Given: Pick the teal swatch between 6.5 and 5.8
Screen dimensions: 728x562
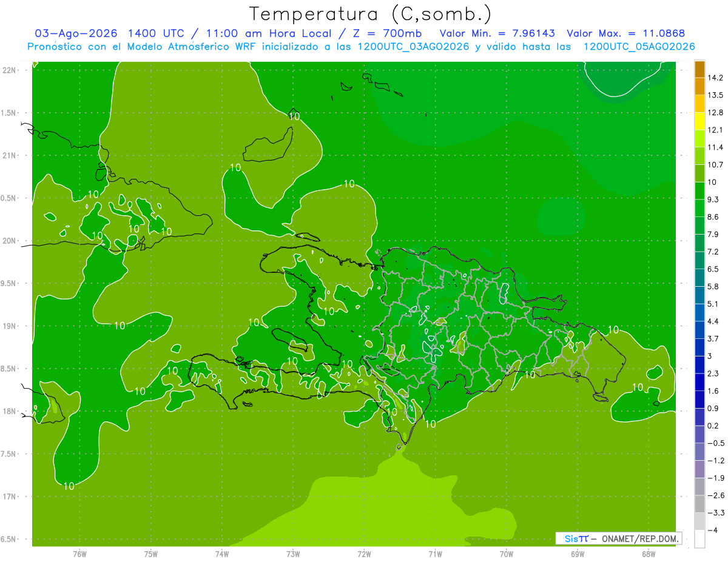Looking at the screenshot, I should point(699,277).
